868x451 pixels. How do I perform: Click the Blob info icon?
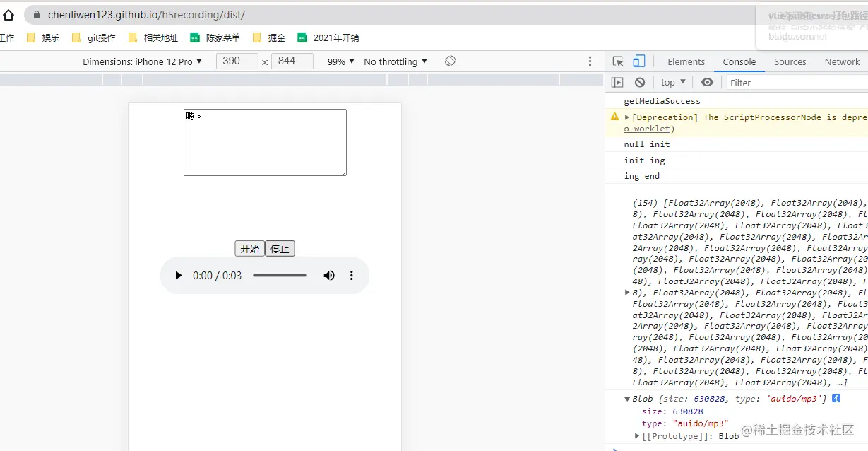click(x=836, y=399)
